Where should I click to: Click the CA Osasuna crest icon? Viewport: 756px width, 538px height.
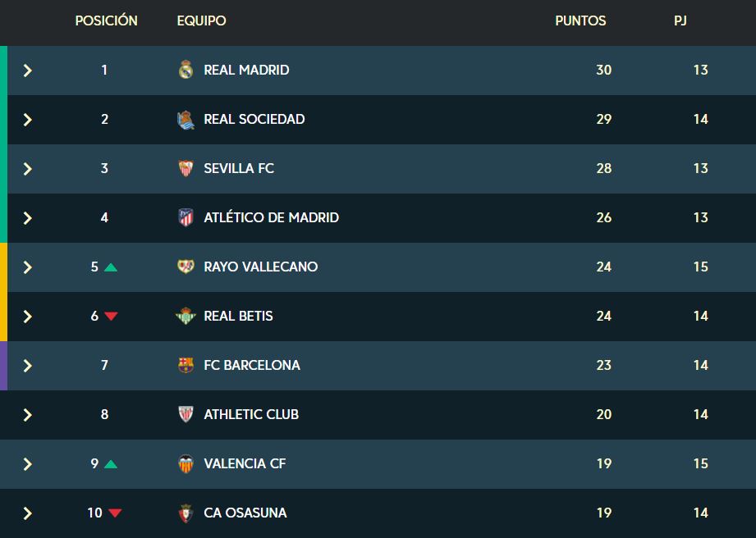pos(186,513)
